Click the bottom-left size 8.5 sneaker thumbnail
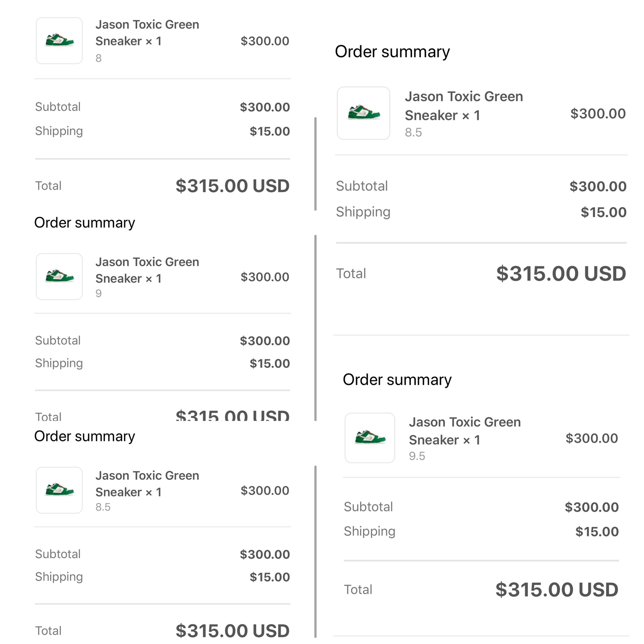Image resolution: width=644 pixels, height=644 pixels. (59, 490)
